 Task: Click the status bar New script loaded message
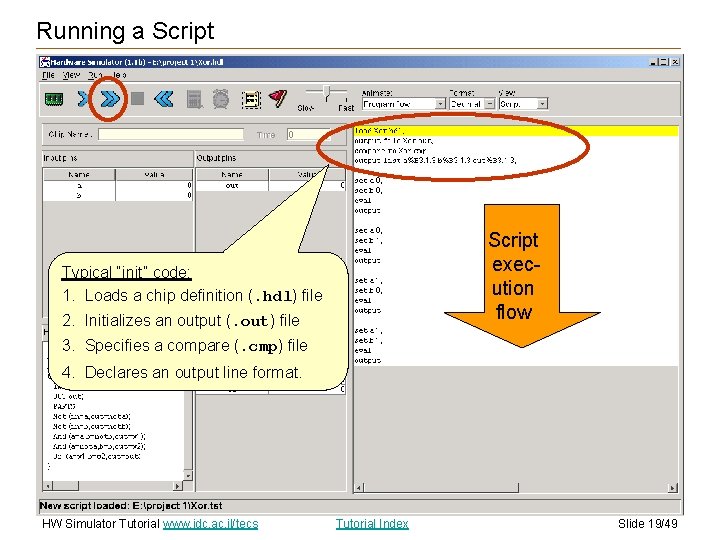131,506
